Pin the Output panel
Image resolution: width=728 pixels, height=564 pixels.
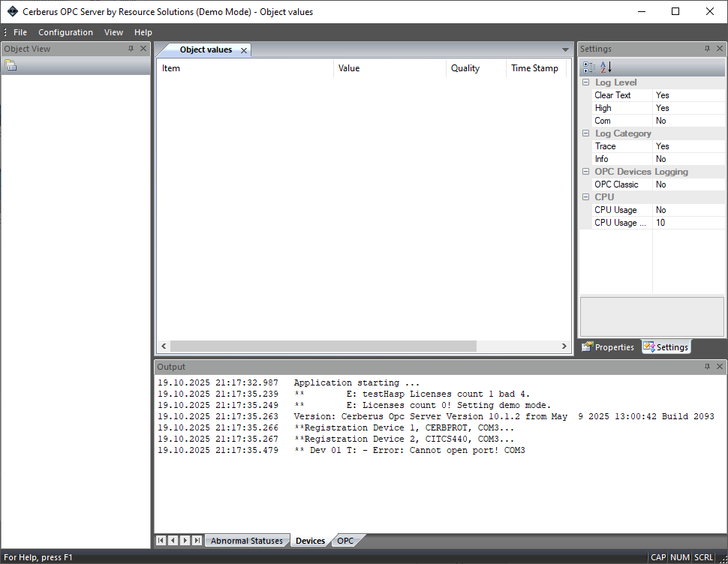pos(707,367)
